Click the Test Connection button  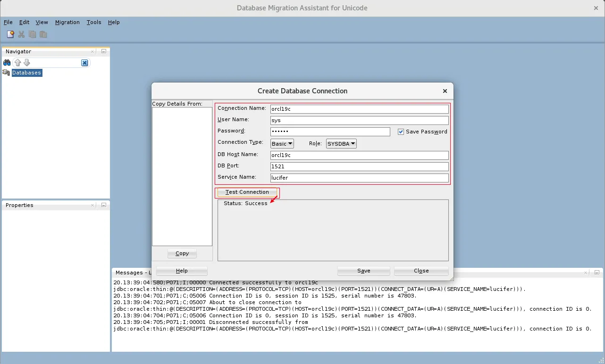[247, 192]
